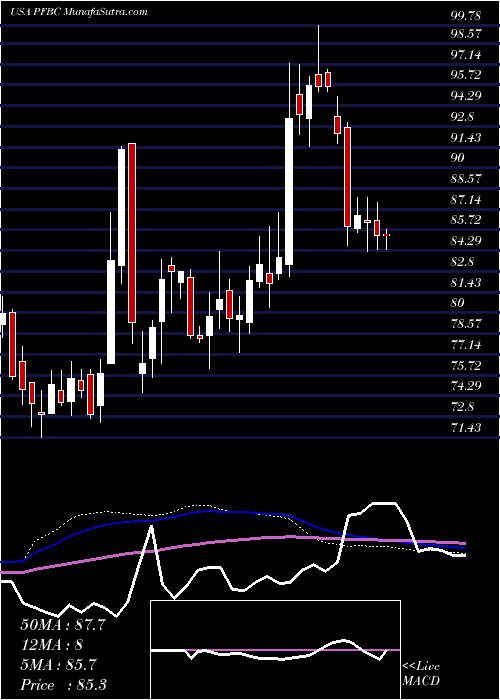
Task: Click the 74.29 price axis label
Action: coord(466,386)
